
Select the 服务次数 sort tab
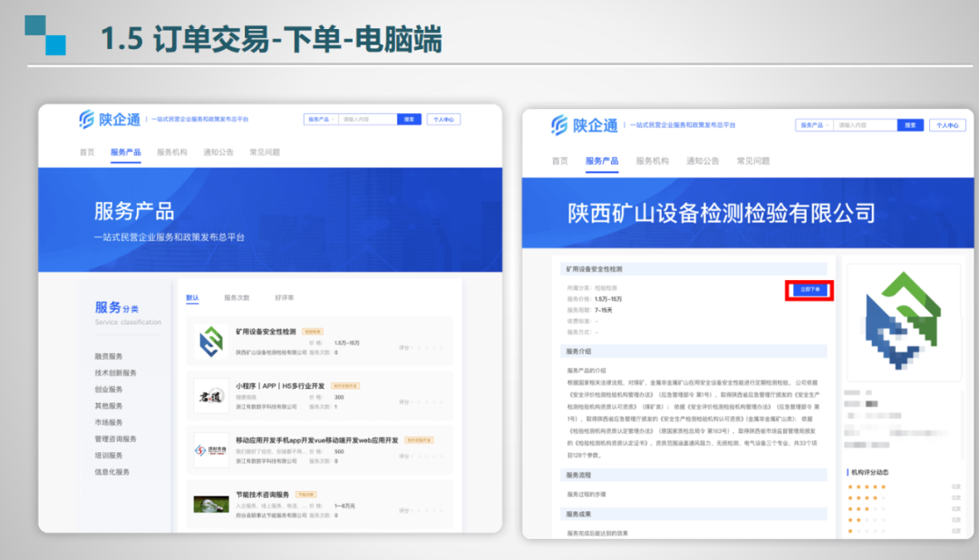coord(237,298)
